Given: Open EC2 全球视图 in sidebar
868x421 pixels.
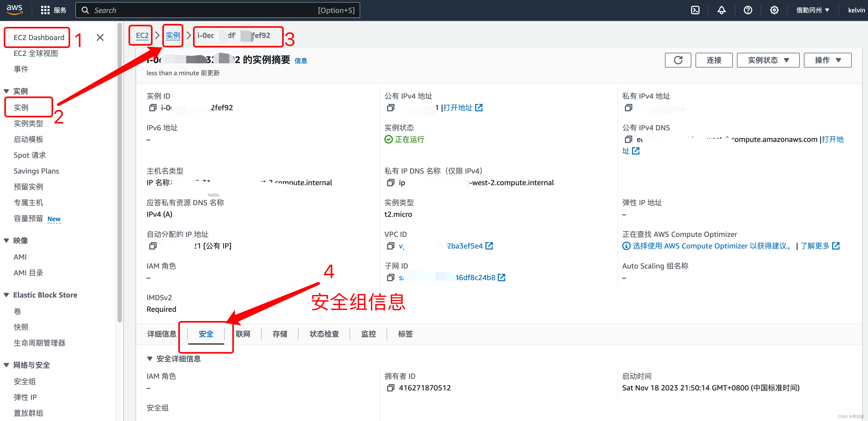Looking at the screenshot, I should (36, 53).
